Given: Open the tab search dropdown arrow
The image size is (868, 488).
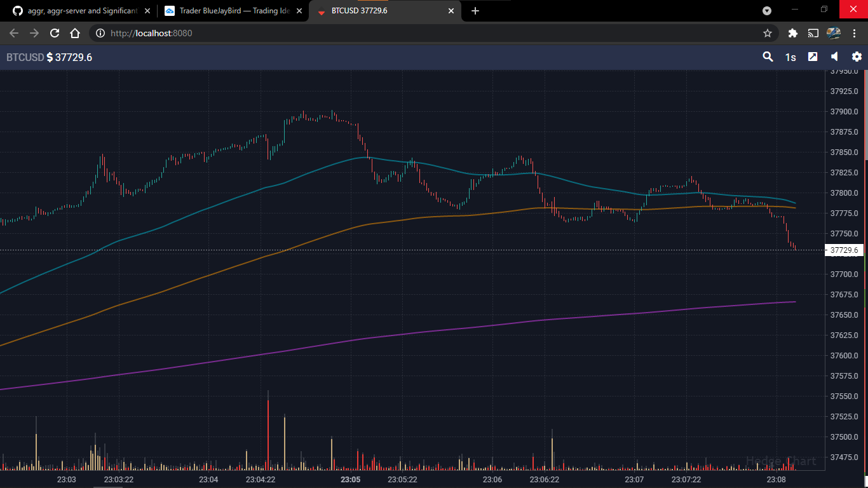Looking at the screenshot, I should 767,11.
